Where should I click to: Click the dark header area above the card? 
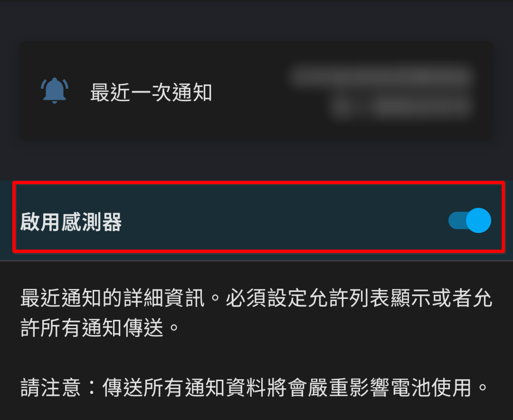(256, 19)
